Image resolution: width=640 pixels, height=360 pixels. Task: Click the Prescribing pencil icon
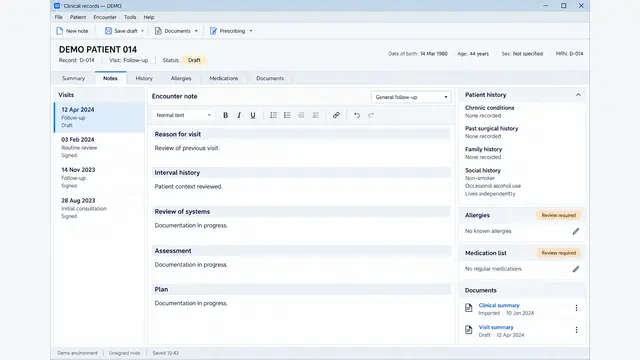(213, 31)
